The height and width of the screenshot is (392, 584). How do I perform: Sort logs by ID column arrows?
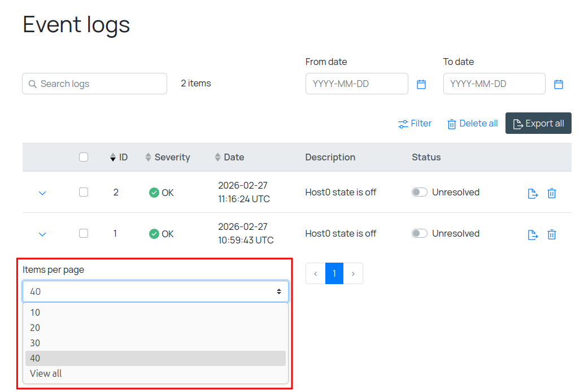(x=113, y=158)
